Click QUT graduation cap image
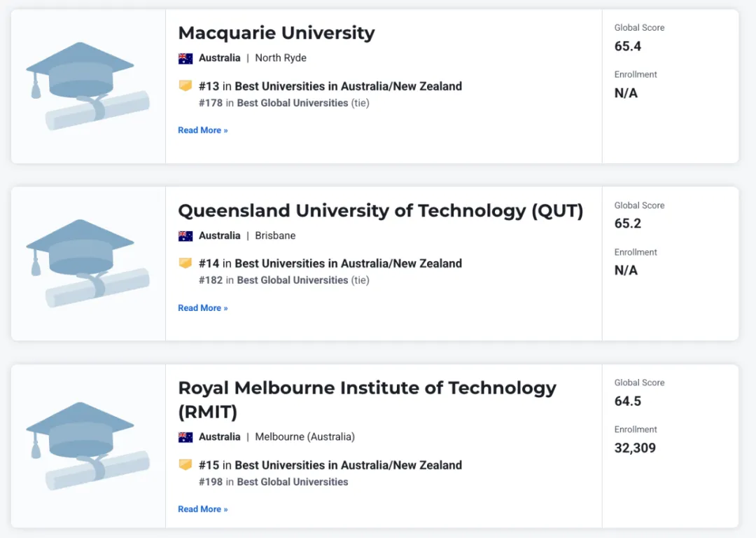This screenshot has width=756, height=538. click(87, 263)
